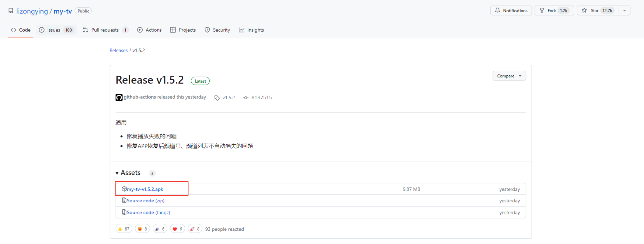Click the '通用' section label
This screenshot has height=244, width=644.
click(x=121, y=122)
